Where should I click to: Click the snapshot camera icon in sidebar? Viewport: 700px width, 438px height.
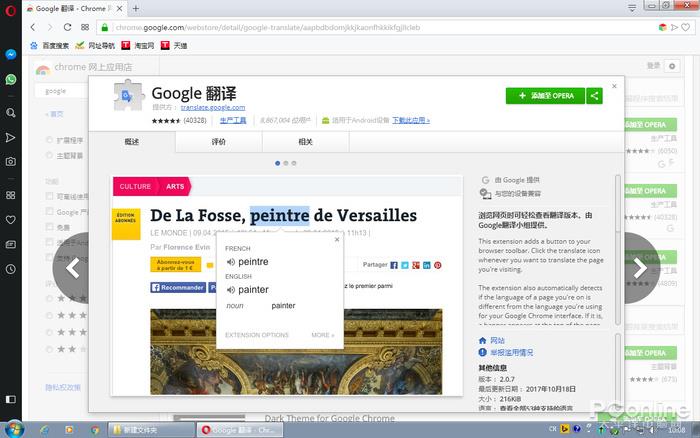(x=10, y=161)
